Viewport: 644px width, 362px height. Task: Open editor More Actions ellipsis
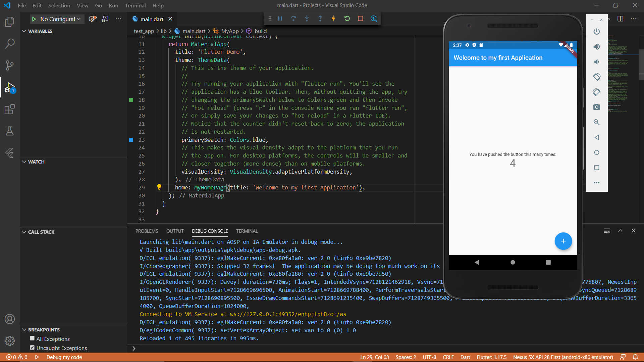(x=634, y=19)
